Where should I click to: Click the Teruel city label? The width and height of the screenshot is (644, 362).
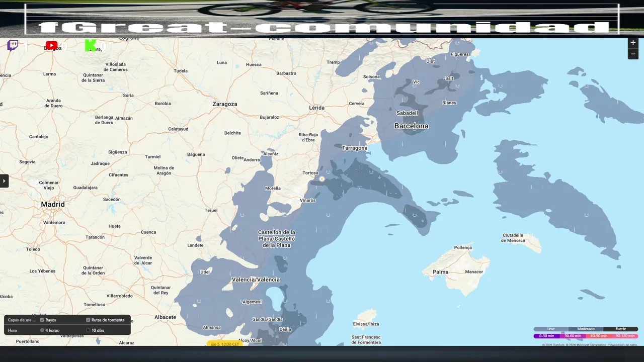[211, 210]
